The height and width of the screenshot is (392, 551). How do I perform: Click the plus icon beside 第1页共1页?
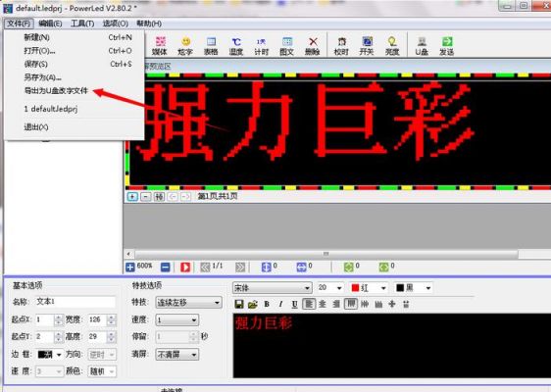click(x=132, y=196)
